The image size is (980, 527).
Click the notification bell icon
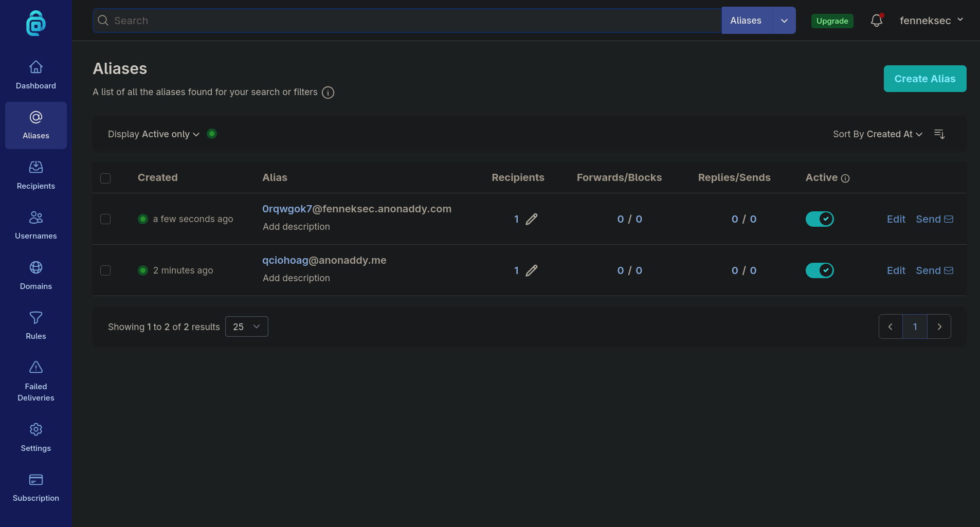pyautogui.click(x=877, y=21)
